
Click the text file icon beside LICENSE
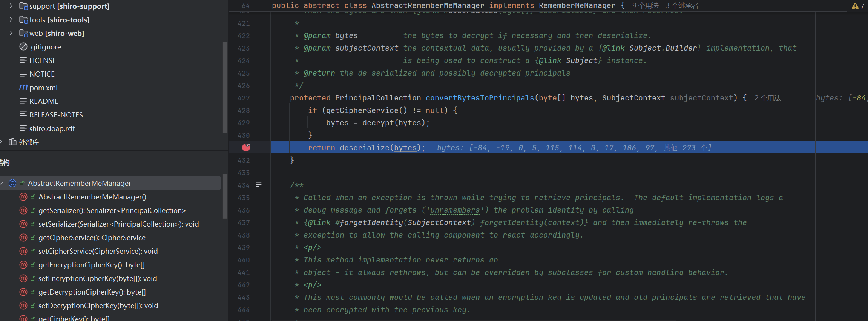pyautogui.click(x=23, y=60)
